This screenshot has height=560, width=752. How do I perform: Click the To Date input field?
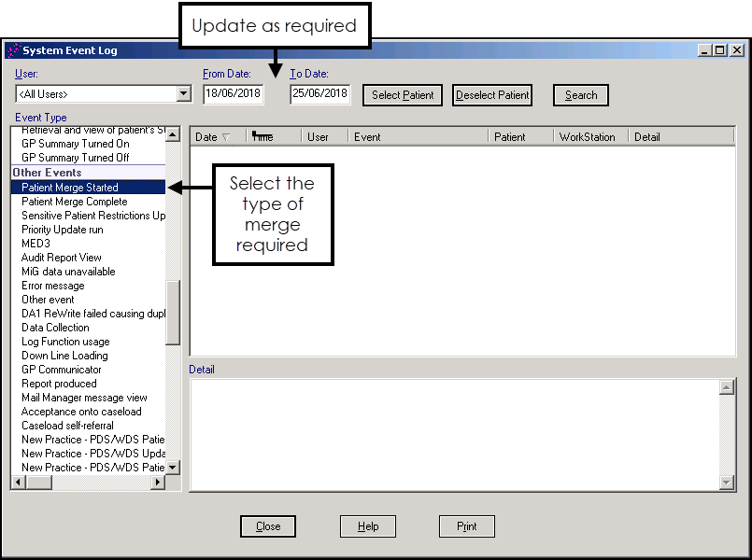pos(319,94)
